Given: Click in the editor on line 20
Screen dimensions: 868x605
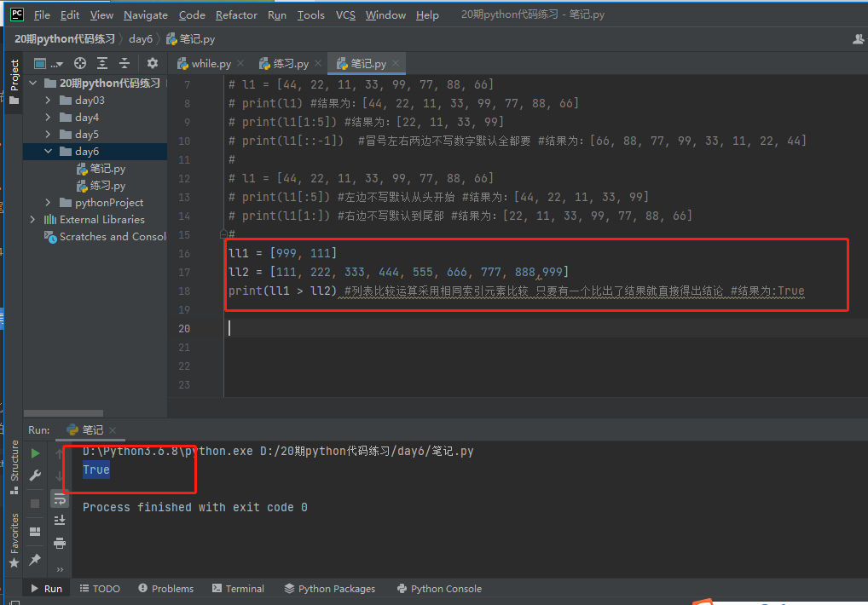Looking at the screenshot, I should point(545,329).
